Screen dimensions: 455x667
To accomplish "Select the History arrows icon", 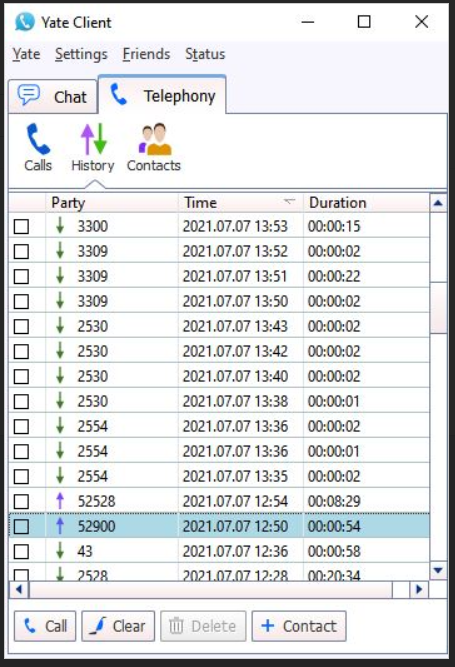I will click(x=93, y=139).
